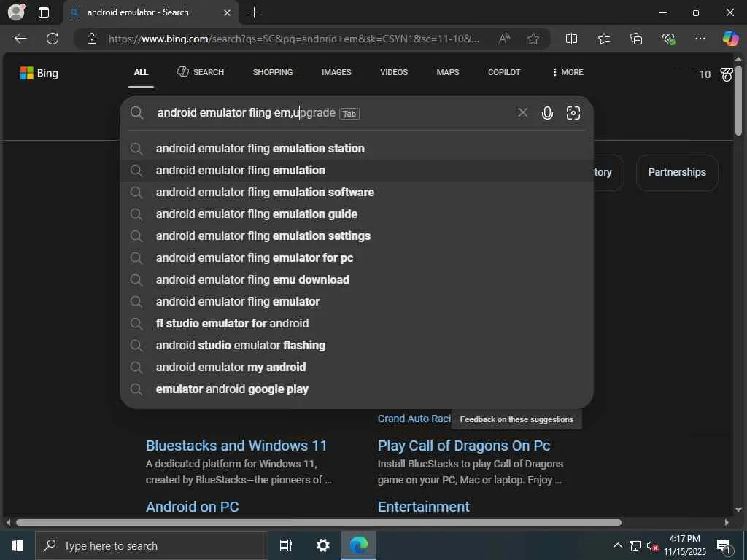Image resolution: width=747 pixels, height=560 pixels.
Task: View site information lock icon
Action: tap(92, 39)
